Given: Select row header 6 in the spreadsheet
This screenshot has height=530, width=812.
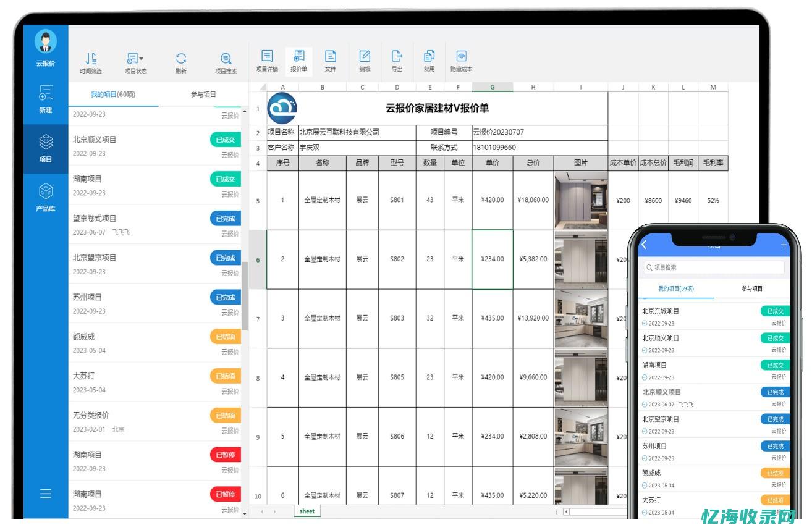Looking at the screenshot, I should (x=258, y=259).
